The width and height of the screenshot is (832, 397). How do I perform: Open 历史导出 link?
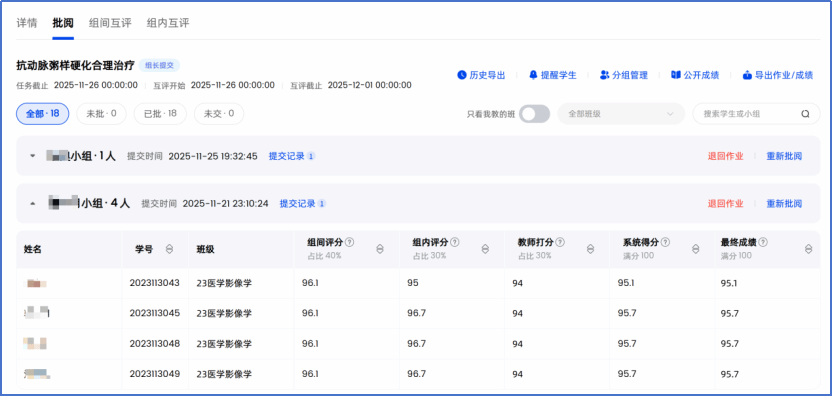coord(487,75)
